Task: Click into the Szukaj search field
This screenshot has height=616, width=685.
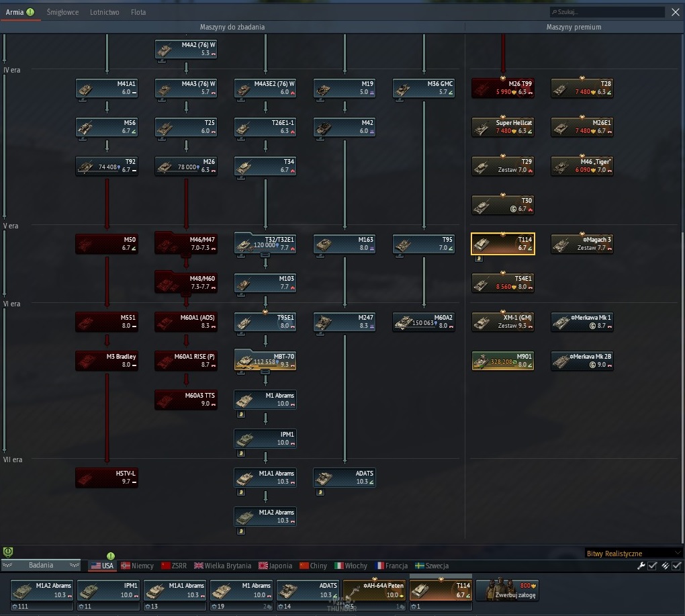Action: [607, 12]
